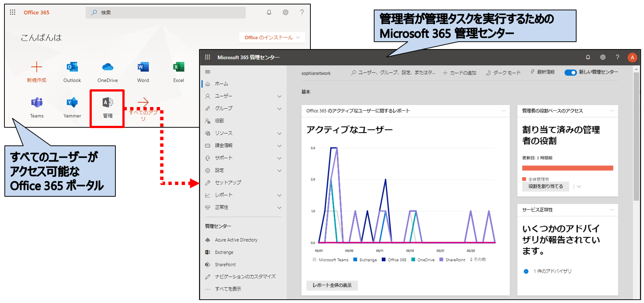The width and height of the screenshot is (644, 303).
Task: Expand the サポート navigation section
Action: [279, 158]
